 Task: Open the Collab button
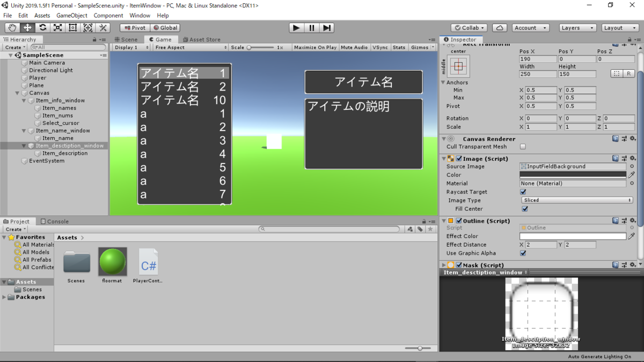[469, 28]
